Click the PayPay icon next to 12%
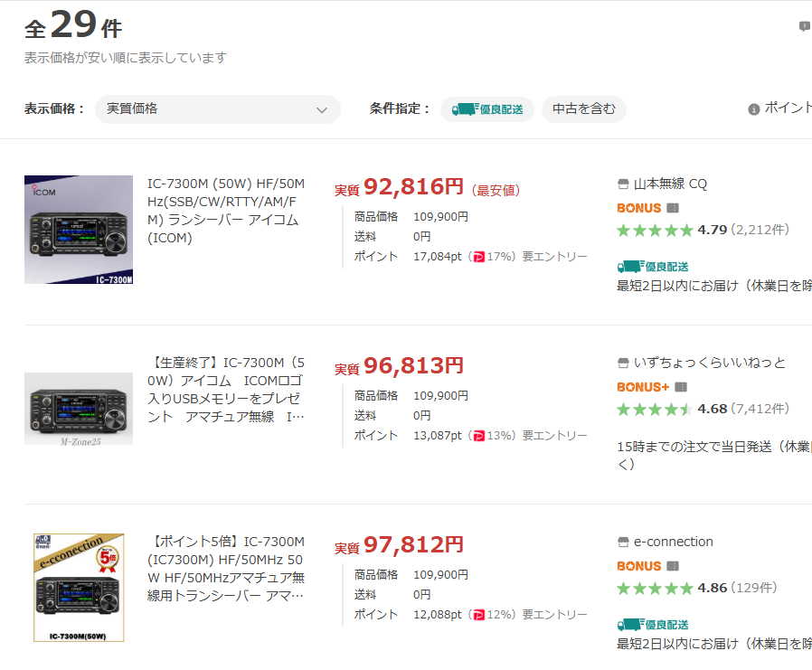This screenshot has height=670, width=812. 478,615
